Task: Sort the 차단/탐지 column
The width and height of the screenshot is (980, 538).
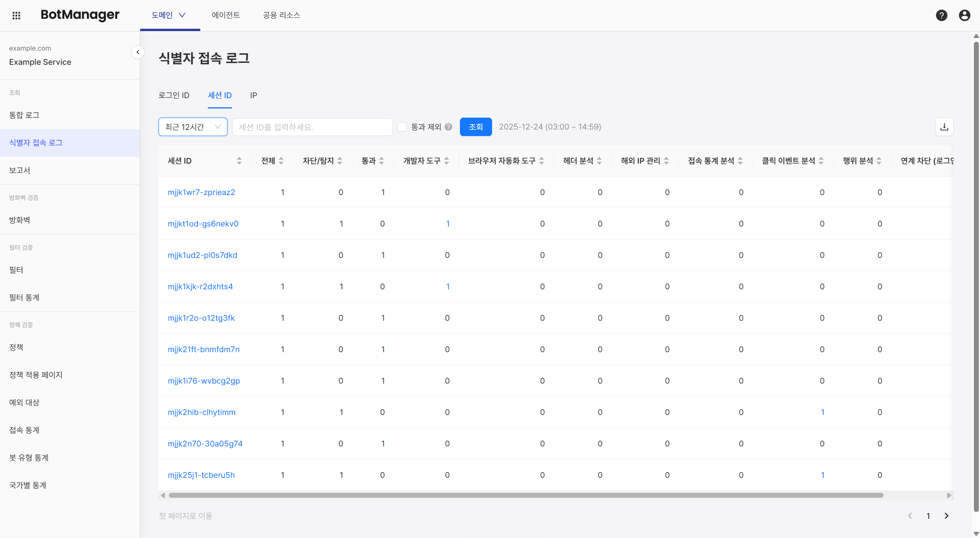Action: coord(340,161)
